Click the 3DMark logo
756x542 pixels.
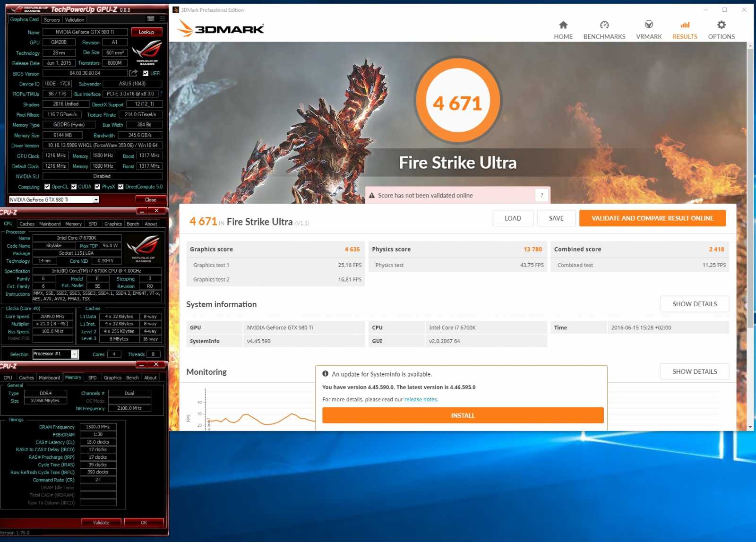221,28
